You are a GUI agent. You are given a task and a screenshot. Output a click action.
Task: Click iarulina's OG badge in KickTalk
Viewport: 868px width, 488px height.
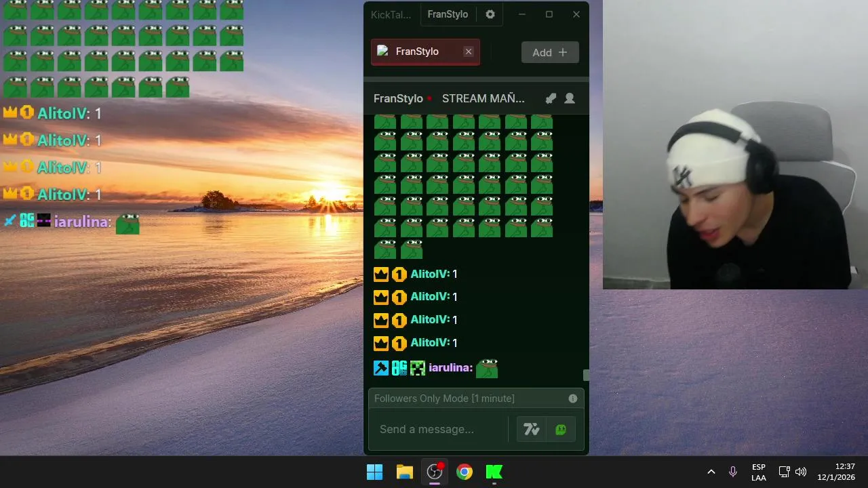(399, 368)
